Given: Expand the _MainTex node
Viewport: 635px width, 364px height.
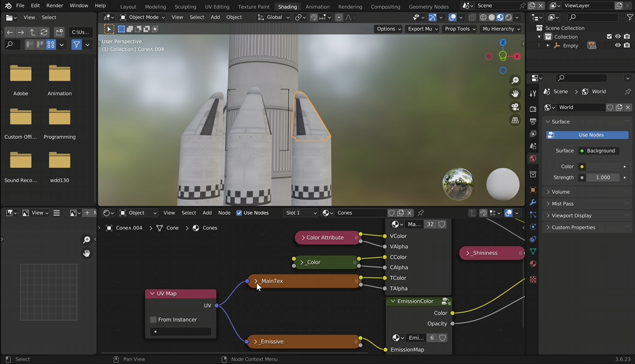Looking at the screenshot, I should [256, 281].
